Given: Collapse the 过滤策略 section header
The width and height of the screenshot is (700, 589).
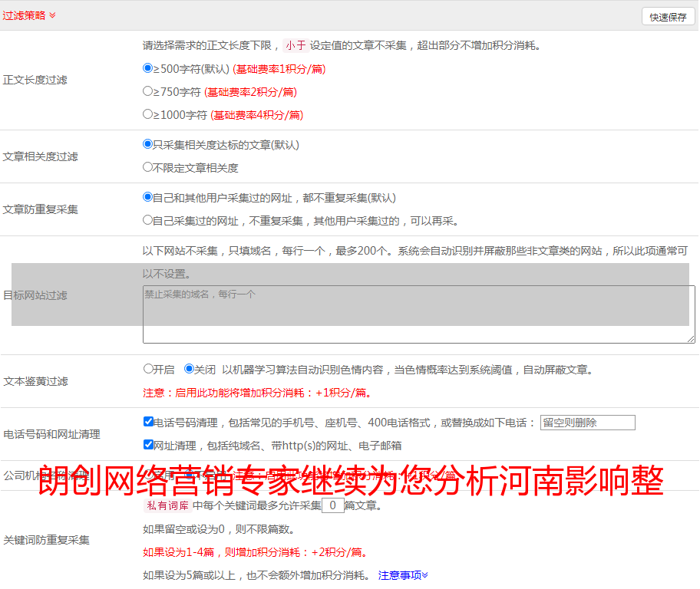Looking at the screenshot, I should pyautogui.click(x=29, y=15).
